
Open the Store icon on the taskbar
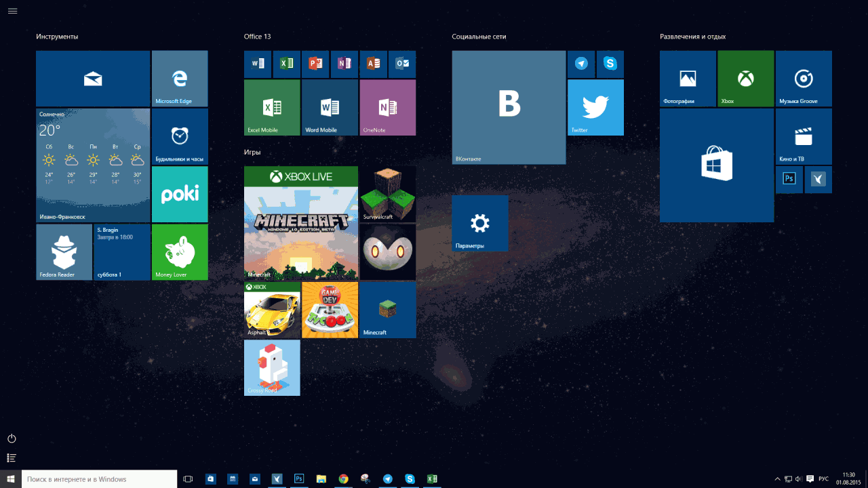(x=211, y=479)
